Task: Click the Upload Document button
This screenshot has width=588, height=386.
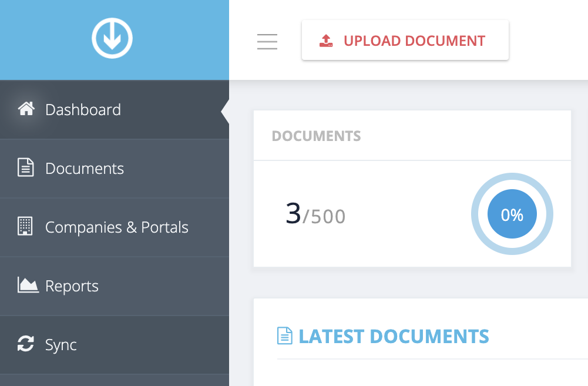Action: [405, 40]
